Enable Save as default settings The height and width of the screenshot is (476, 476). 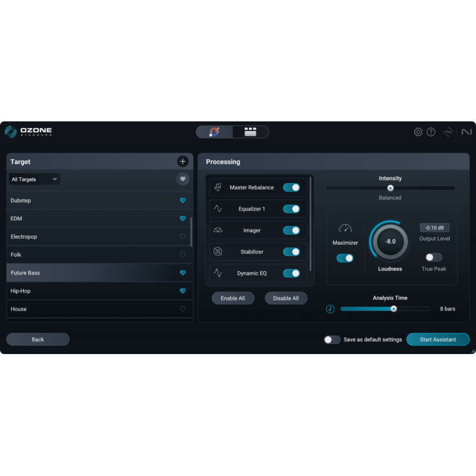tap(333, 339)
